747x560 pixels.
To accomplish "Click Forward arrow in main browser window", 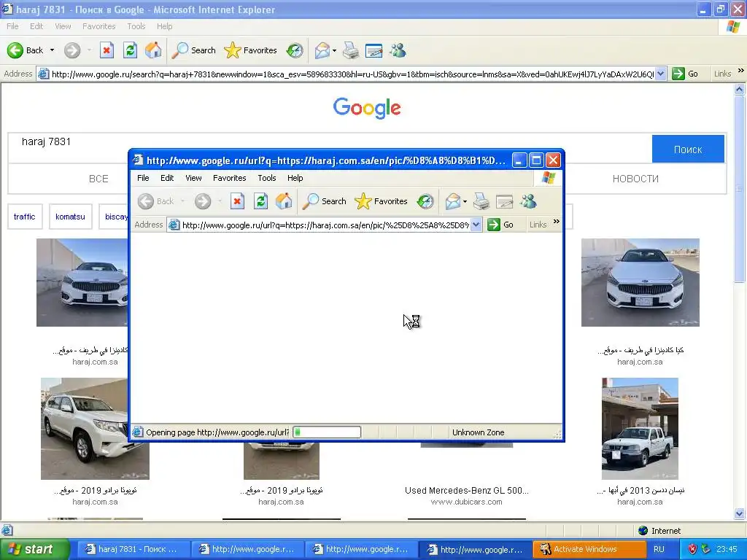I will click(72, 50).
